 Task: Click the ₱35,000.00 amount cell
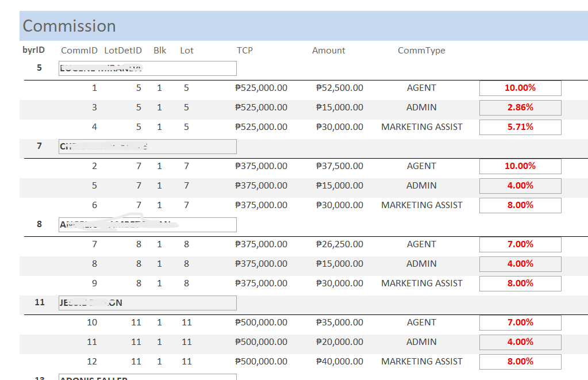click(x=340, y=323)
